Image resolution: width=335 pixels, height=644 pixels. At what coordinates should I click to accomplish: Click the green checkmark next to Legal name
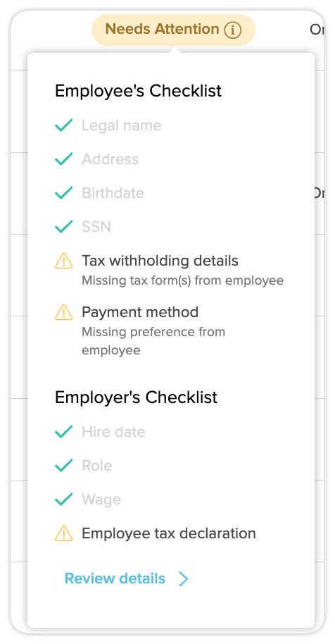pyautogui.click(x=63, y=125)
